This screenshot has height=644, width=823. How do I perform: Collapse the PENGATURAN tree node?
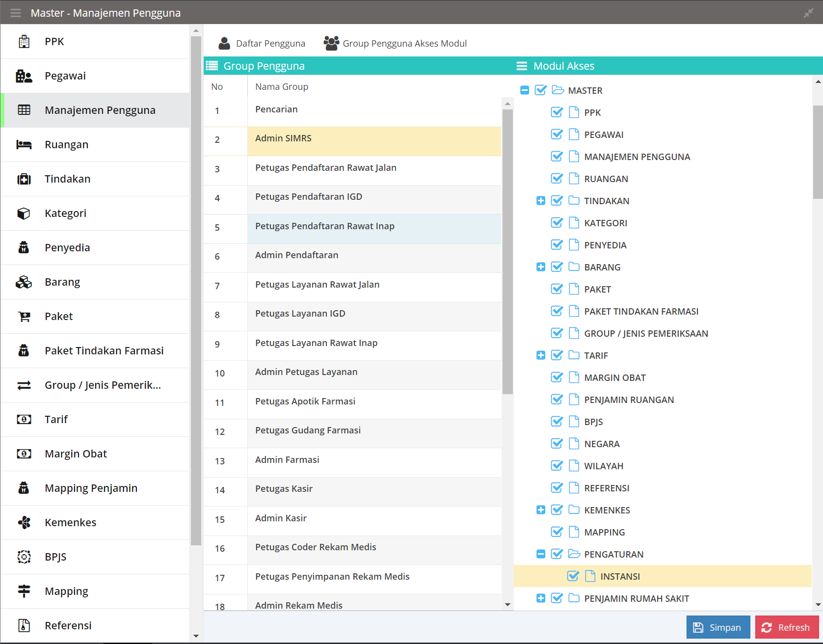click(x=541, y=554)
